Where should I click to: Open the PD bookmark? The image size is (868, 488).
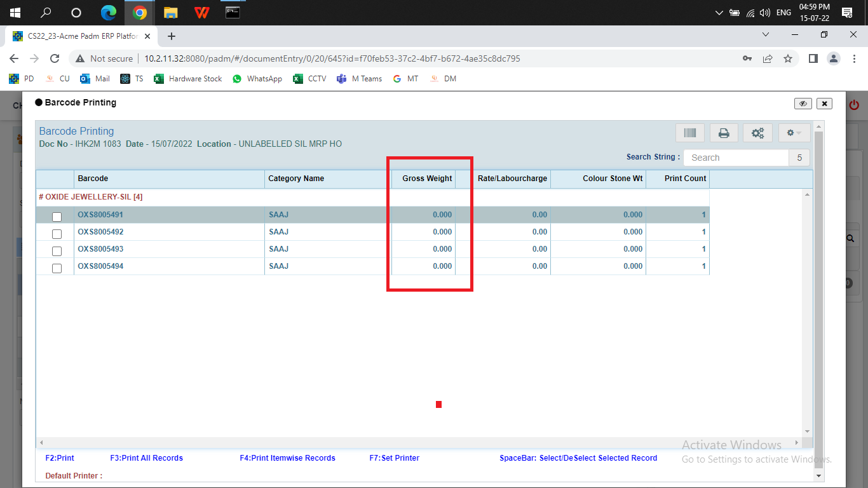click(22, 79)
